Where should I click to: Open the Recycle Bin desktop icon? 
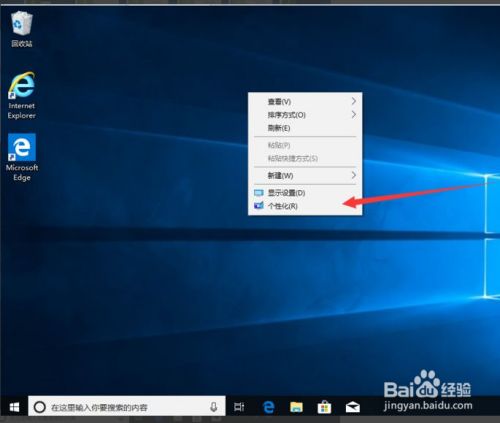(22, 29)
